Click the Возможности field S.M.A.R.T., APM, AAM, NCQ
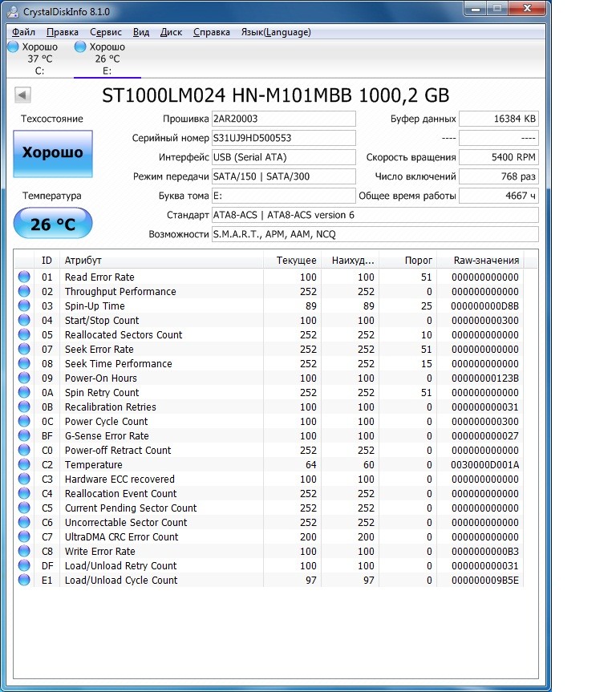Viewport: 616px width, 692px height. 375,234
